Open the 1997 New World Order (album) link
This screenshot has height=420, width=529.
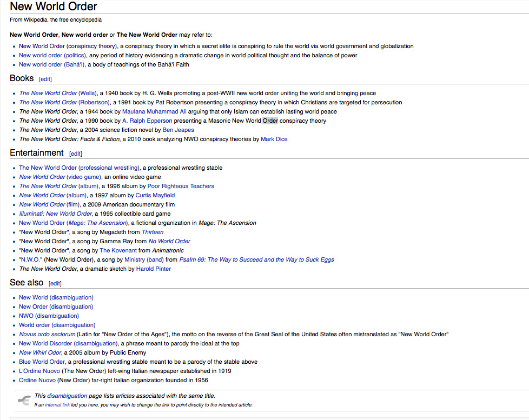tap(52, 195)
